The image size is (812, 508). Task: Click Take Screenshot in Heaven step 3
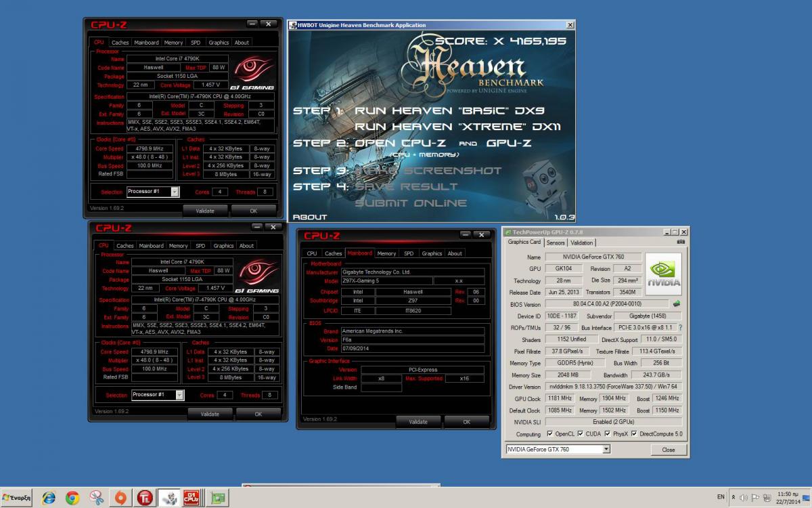428,171
